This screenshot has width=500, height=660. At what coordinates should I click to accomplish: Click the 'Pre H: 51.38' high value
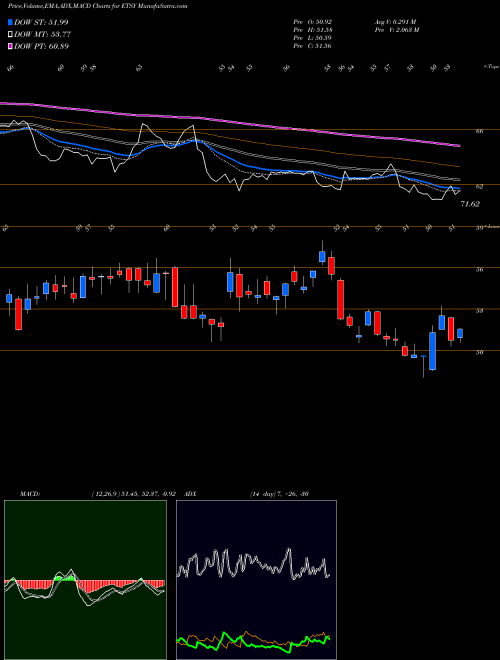tap(313, 30)
